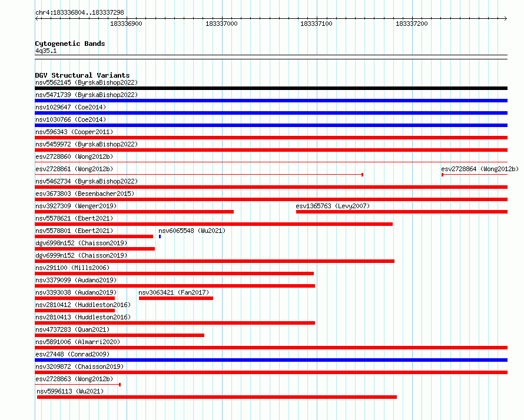Click the red nsv3063421 variant bar
Image resolution: width=524 pixels, height=420 pixels.
[176, 298]
